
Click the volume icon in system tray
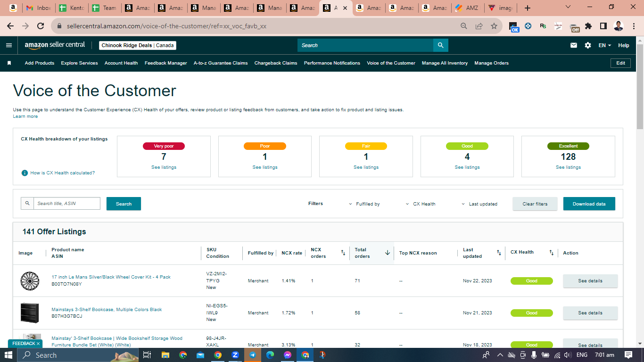coord(568,355)
